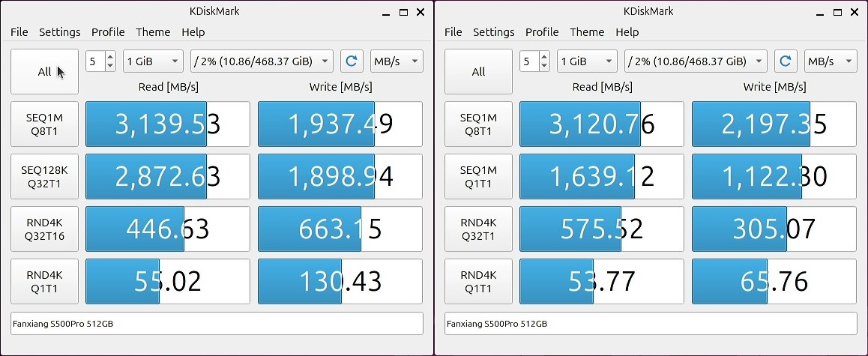868x356 pixels.
Task: Run All benchmarks in left window
Action: coord(44,72)
